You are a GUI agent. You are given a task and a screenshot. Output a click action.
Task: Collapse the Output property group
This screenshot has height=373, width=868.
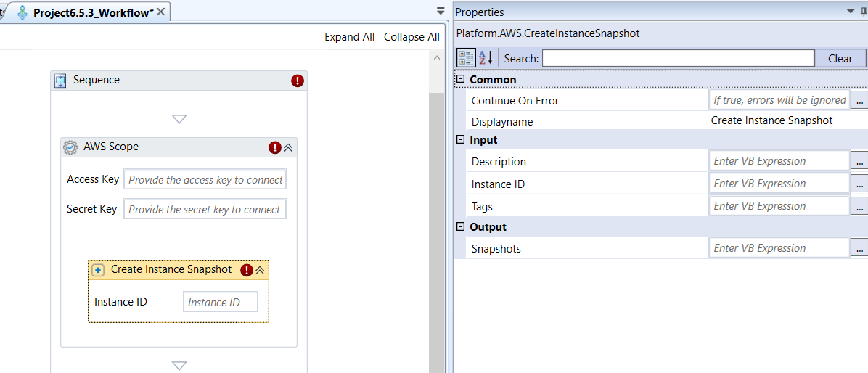(461, 227)
